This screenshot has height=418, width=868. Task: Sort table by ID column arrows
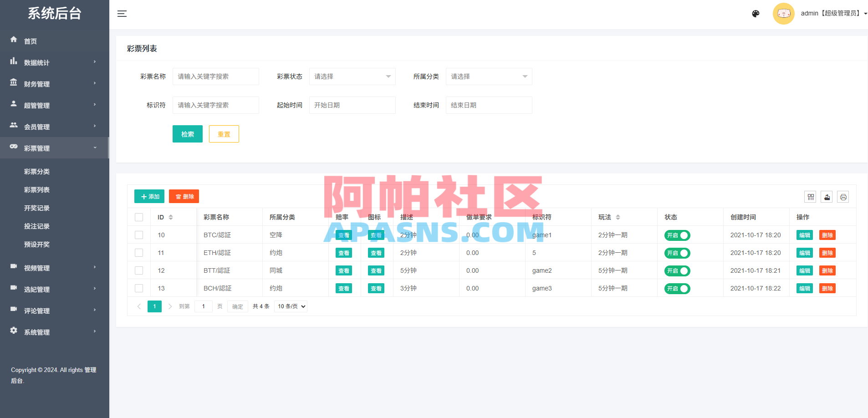click(171, 217)
